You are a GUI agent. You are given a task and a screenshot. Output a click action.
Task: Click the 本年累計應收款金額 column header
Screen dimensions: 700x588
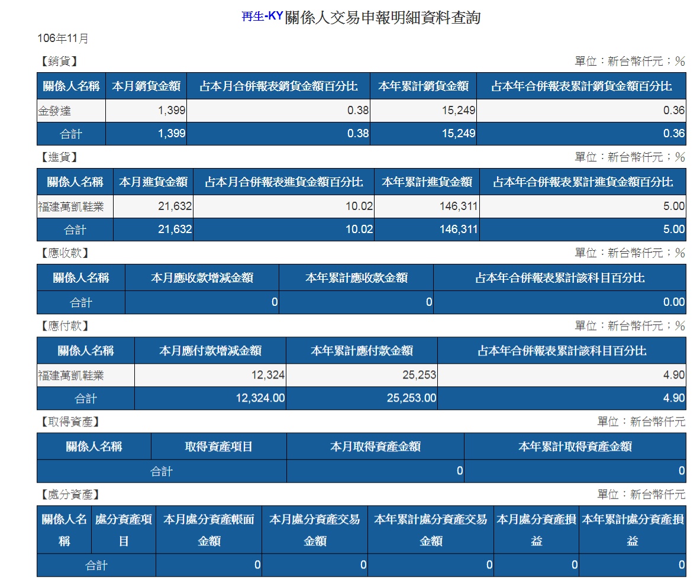356,278
